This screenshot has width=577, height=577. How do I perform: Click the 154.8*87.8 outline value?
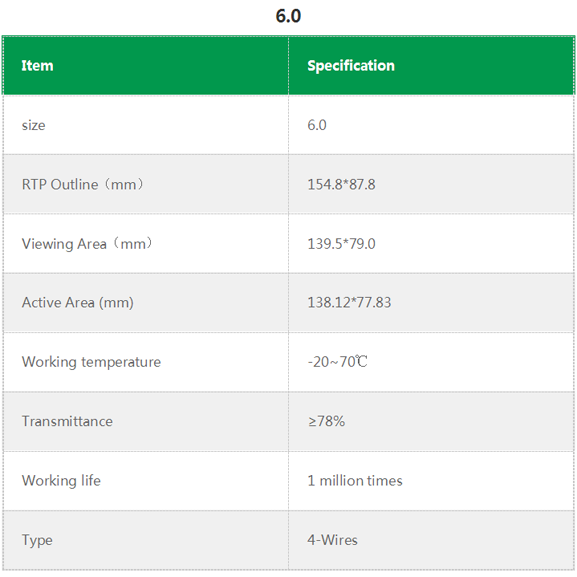point(341,184)
